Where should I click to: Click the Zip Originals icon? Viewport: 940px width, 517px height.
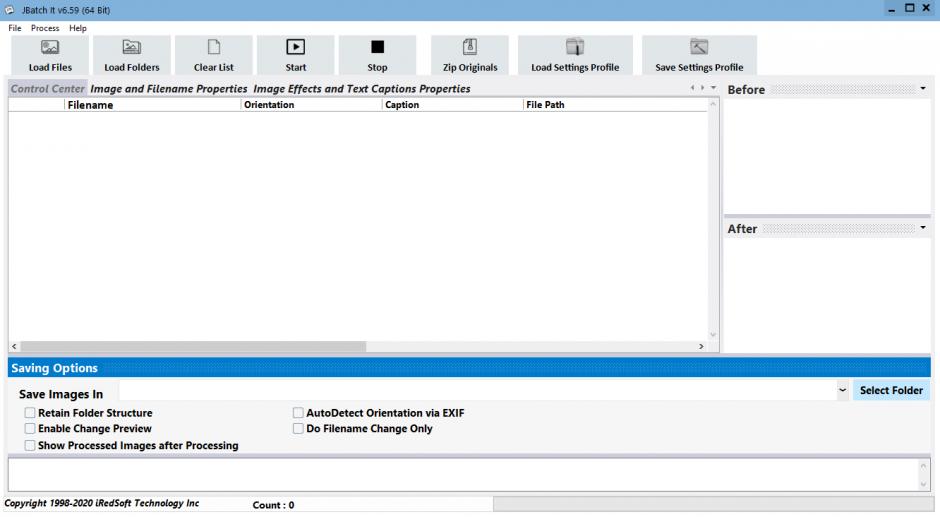pos(470,47)
